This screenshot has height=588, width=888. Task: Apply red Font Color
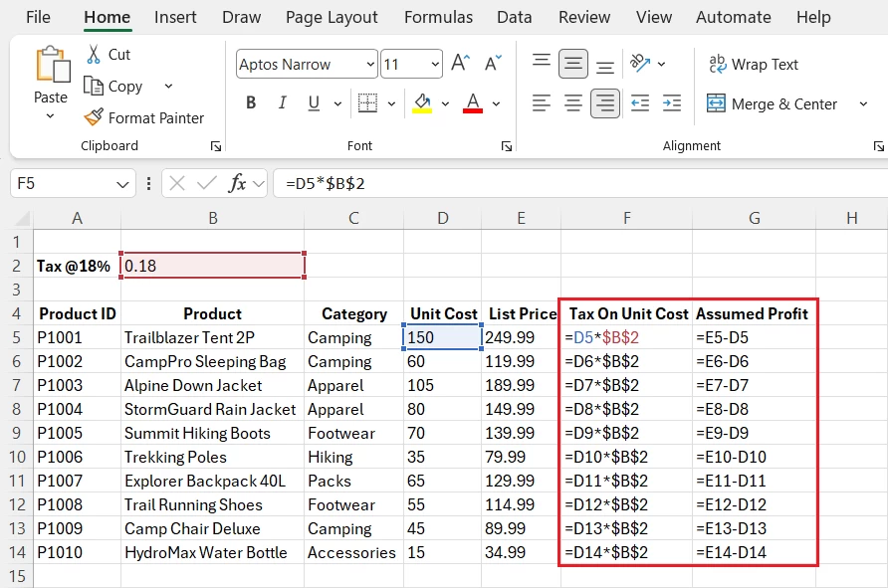(x=473, y=103)
